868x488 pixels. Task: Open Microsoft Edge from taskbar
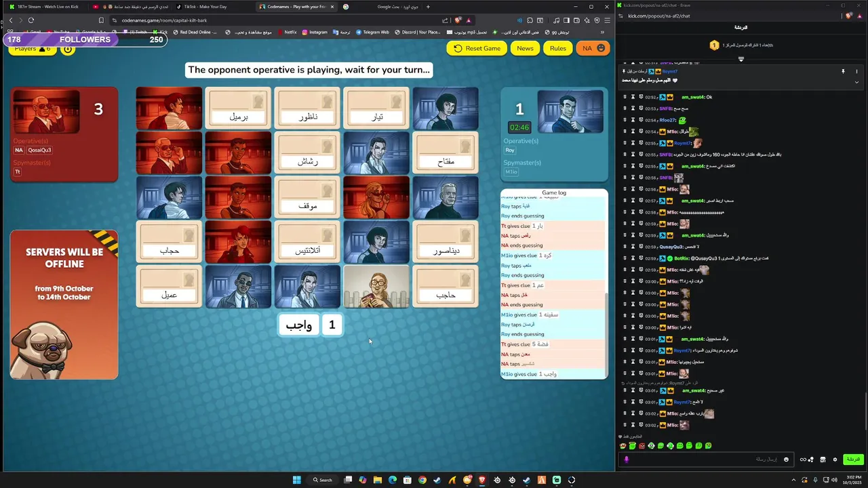coord(393,480)
